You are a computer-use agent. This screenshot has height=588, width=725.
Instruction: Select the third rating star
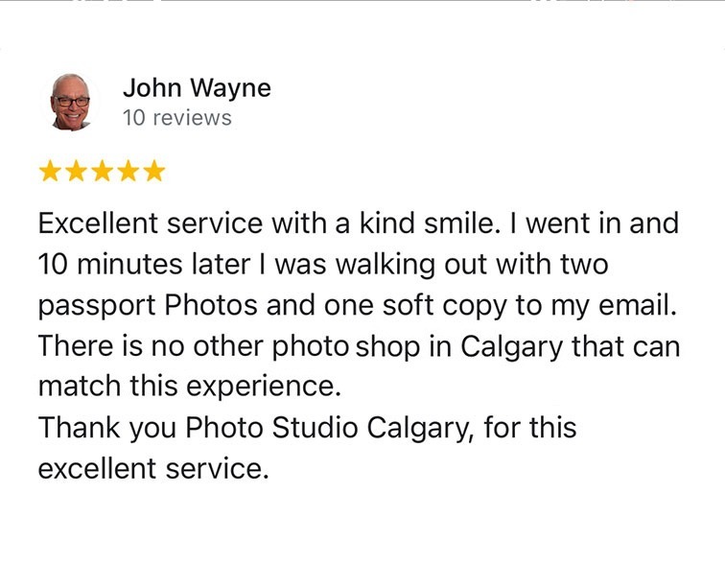coord(103,171)
